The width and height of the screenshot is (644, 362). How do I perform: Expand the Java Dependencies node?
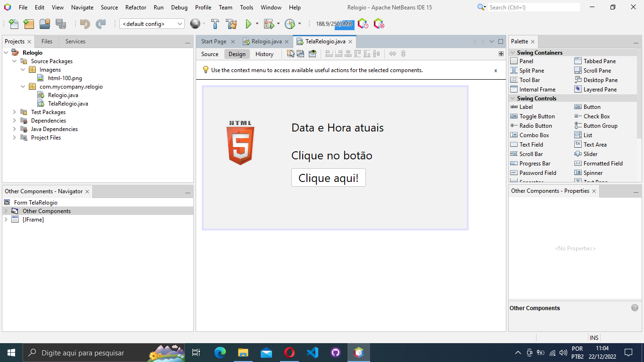[x=15, y=129]
